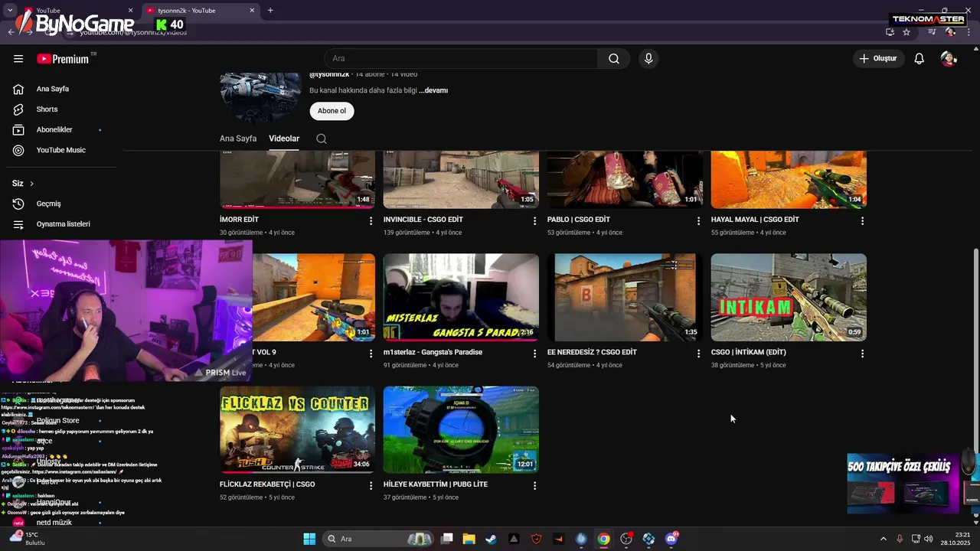Open the İNTİKAM video thumbnail
The height and width of the screenshot is (551, 980).
[x=789, y=297]
